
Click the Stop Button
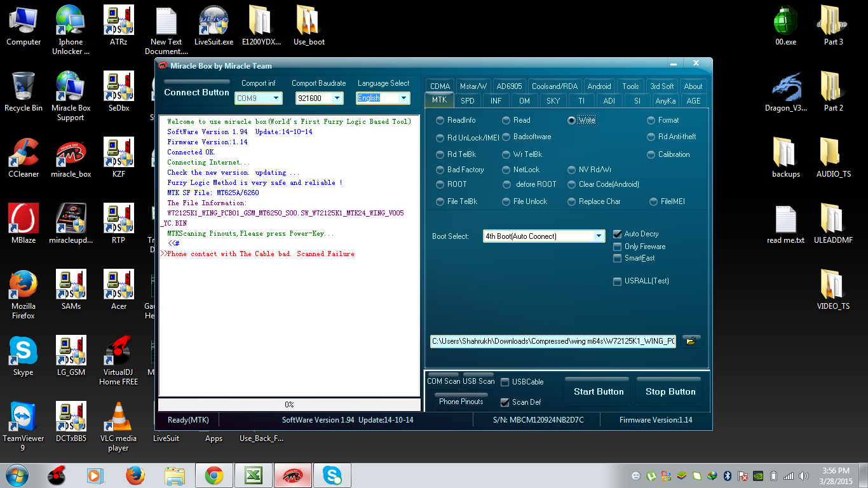[670, 391]
